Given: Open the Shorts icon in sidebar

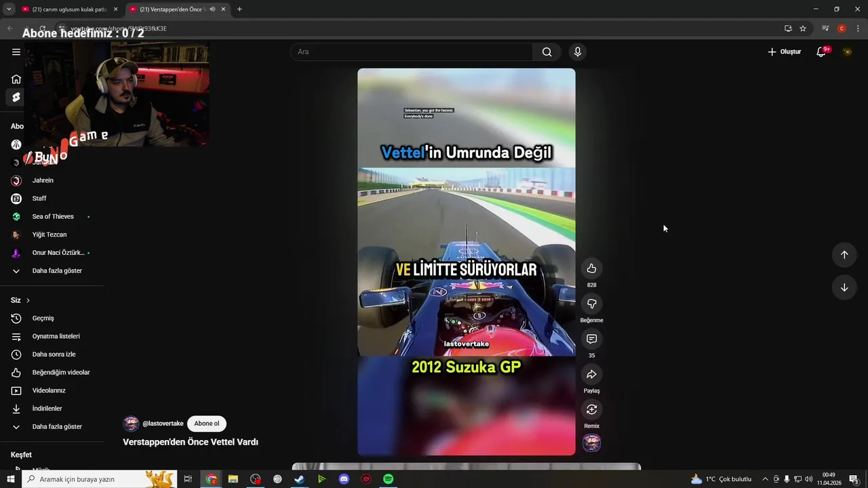Looking at the screenshot, I should click(x=16, y=98).
